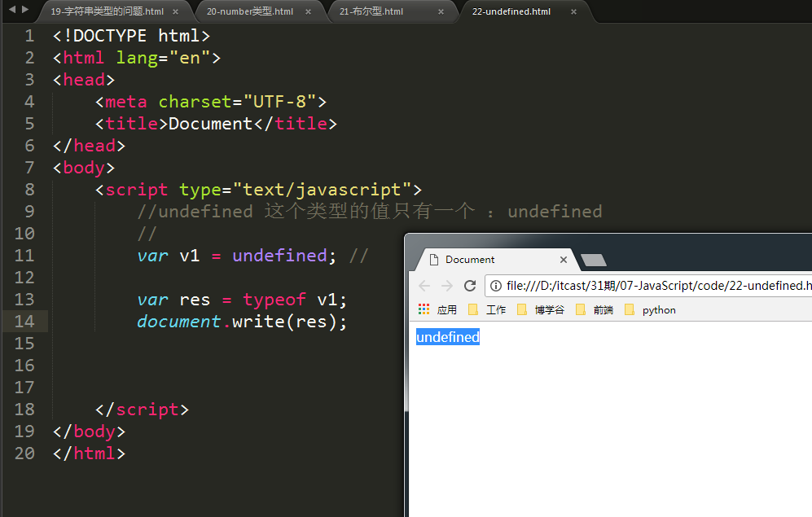
Task: Open the python bookmark folder
Action: 651,310
